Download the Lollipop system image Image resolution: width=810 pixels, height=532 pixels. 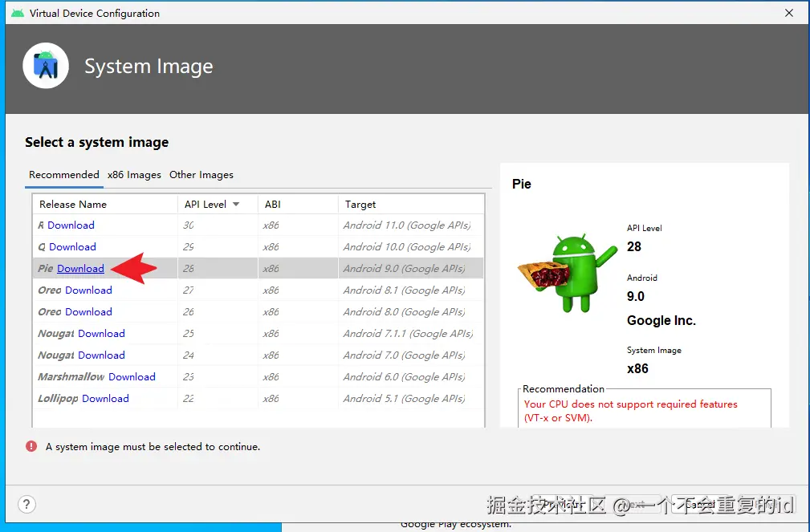(105, 399)
